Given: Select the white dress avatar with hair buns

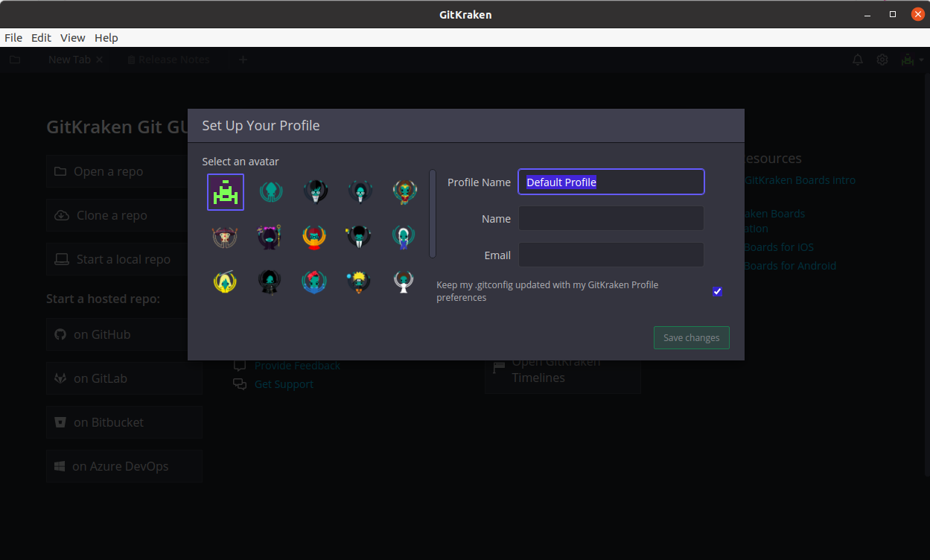Looking at the screenshot, I should [404, 281].
